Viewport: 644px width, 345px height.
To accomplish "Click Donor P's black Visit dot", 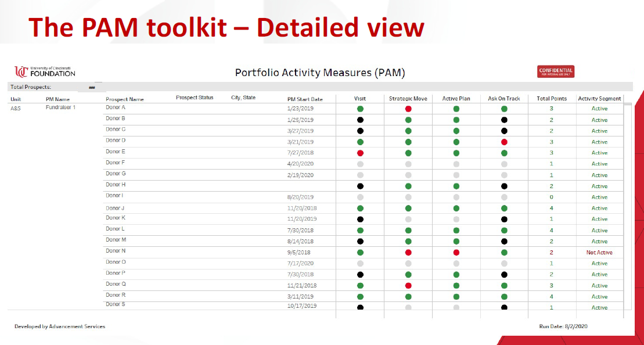I will (360, 274).
